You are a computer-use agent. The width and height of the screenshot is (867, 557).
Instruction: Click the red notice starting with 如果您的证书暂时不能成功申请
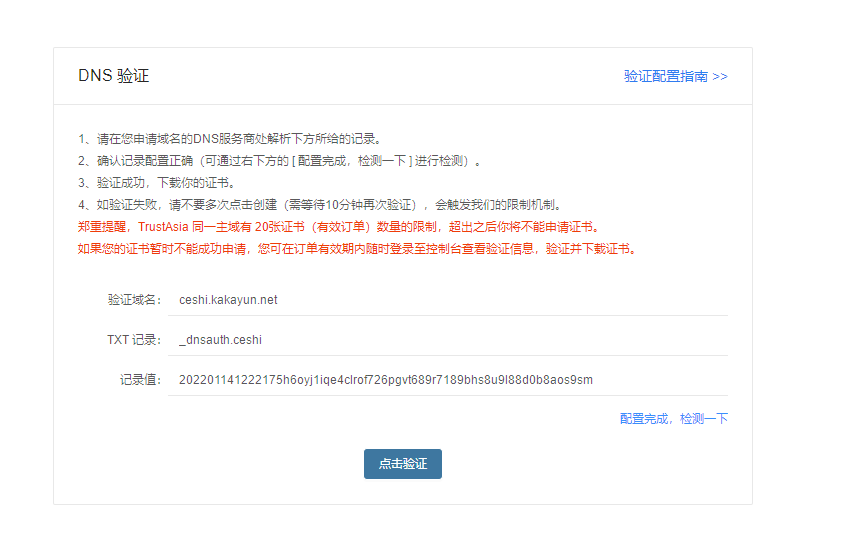coord(358,249)
